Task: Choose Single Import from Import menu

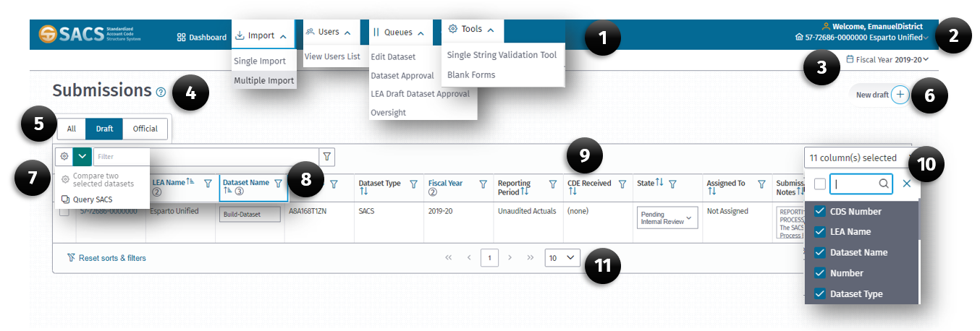Action: click(260, 61)
